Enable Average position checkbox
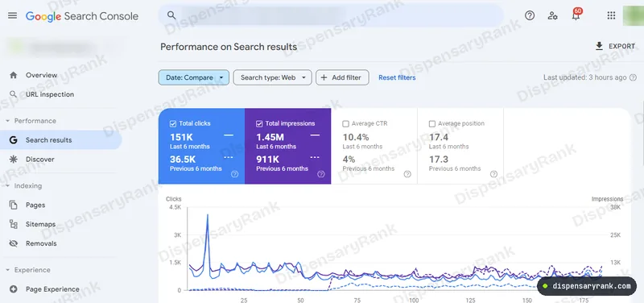 432,123
